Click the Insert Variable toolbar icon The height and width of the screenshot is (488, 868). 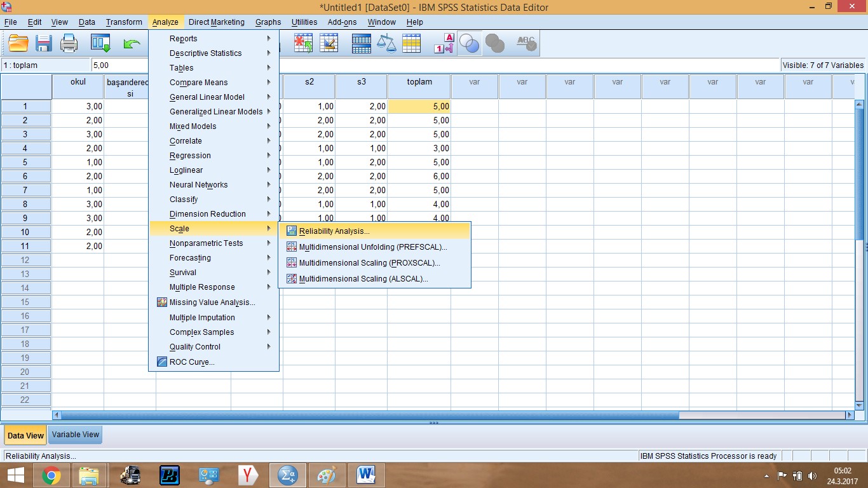329,43
